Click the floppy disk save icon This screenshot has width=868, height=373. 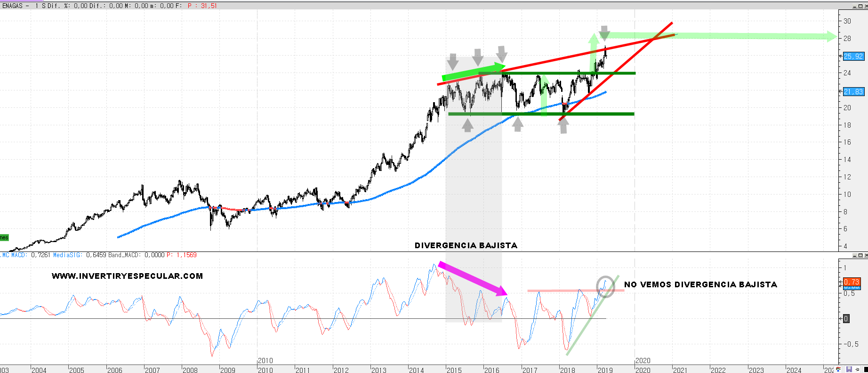pos(849,370)
